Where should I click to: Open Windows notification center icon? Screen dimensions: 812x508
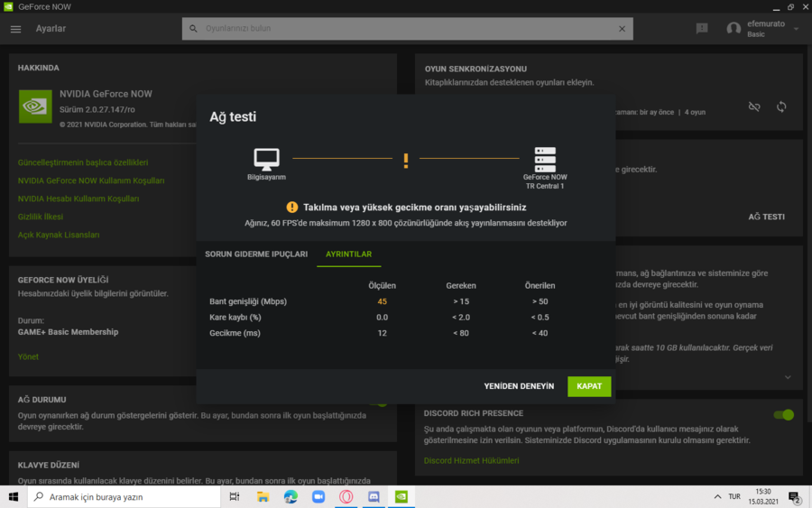tap(794, 498)
